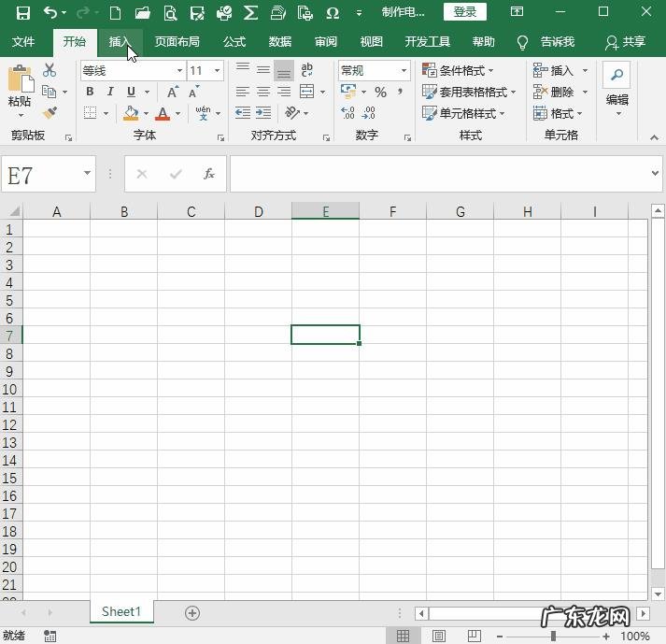Click the Save icon in quick access toolbar
This screenshot has height=644, width=666.
click(x=23, y=12)
